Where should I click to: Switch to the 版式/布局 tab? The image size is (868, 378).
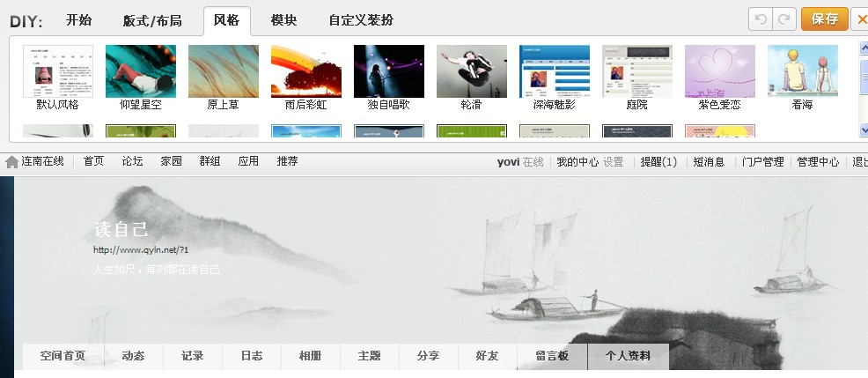pyautogui.click(x=152, y=20)
